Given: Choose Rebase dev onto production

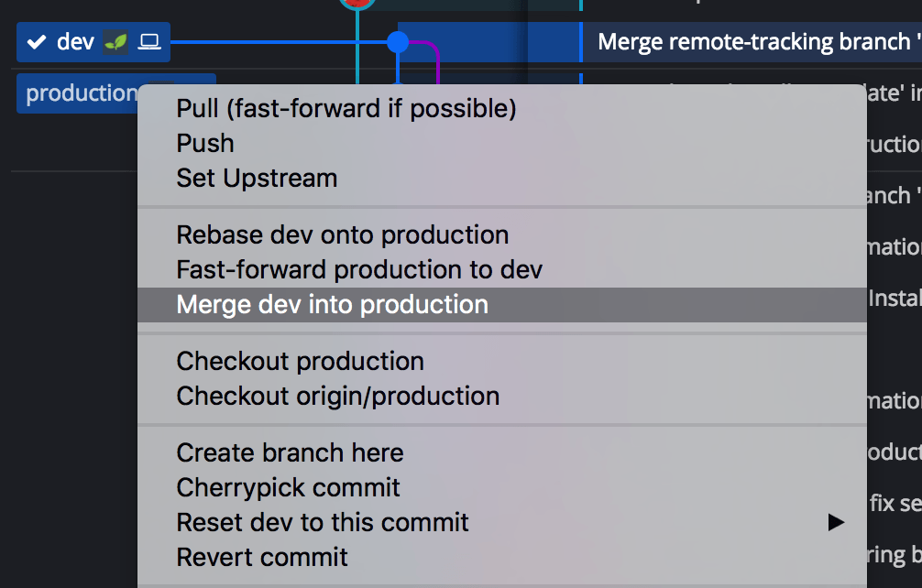Looking at the screenshot, I should point(342,234).
